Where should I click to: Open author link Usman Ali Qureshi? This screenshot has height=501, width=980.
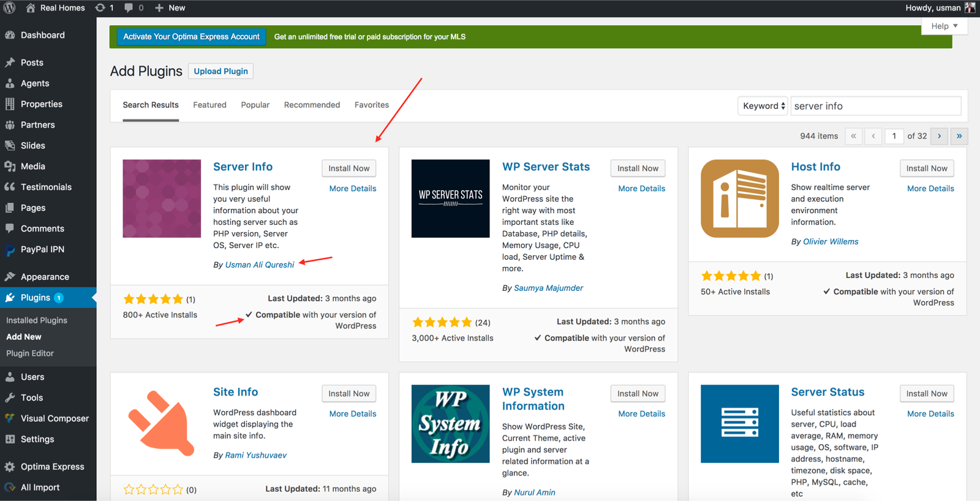click(x=260, y=265)
